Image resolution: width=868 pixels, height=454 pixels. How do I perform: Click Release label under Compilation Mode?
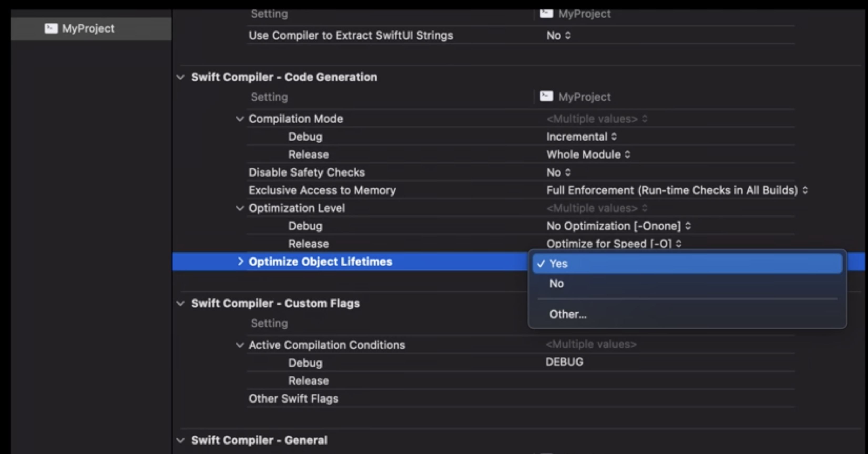click(x=308, y=154)
